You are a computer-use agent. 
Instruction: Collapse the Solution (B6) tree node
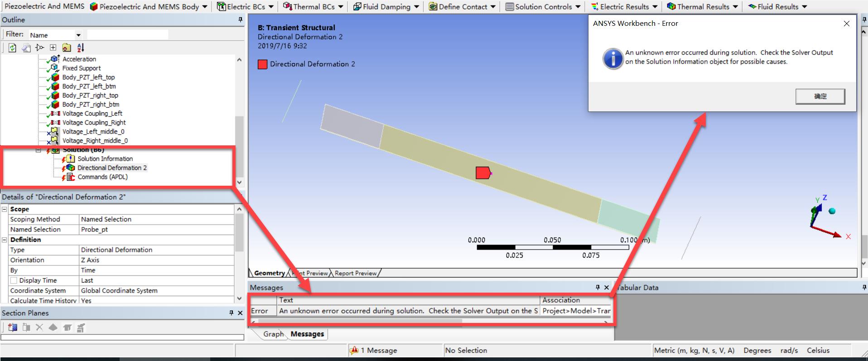coord(39,150)
